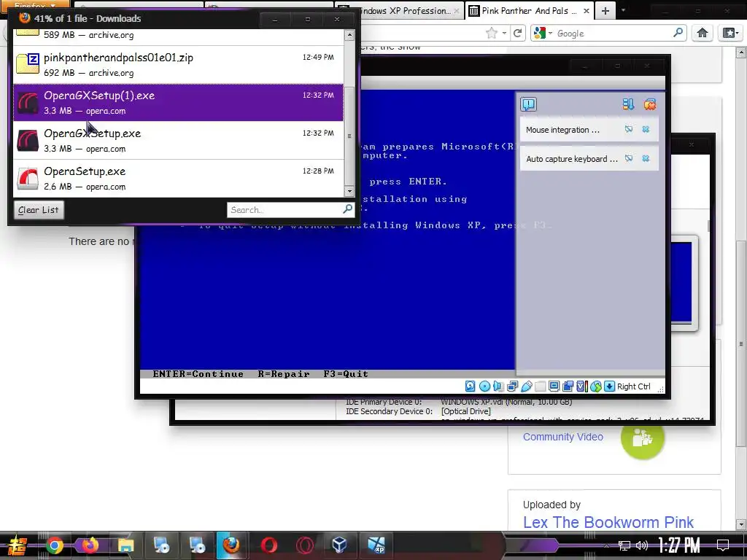Open the Firefox bookmarks menu button
The height and width of the screenshot is (560, 747).
click(729, 32)
